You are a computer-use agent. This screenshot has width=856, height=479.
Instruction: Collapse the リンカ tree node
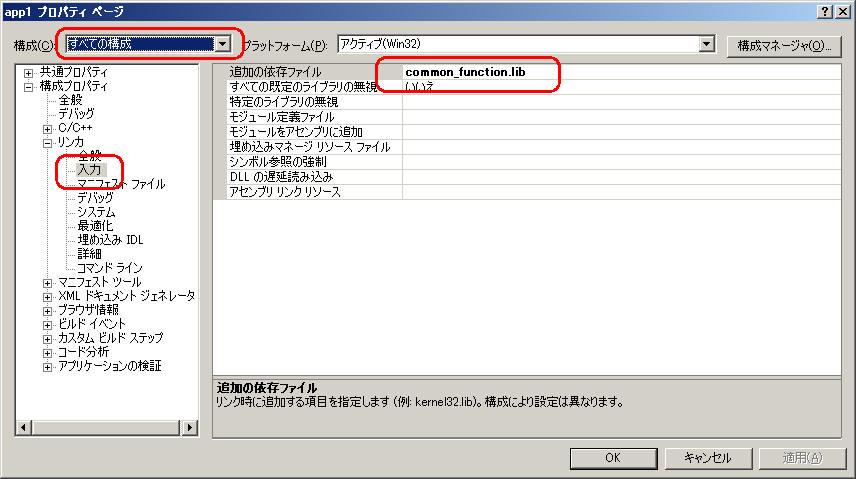pos(48,143)
